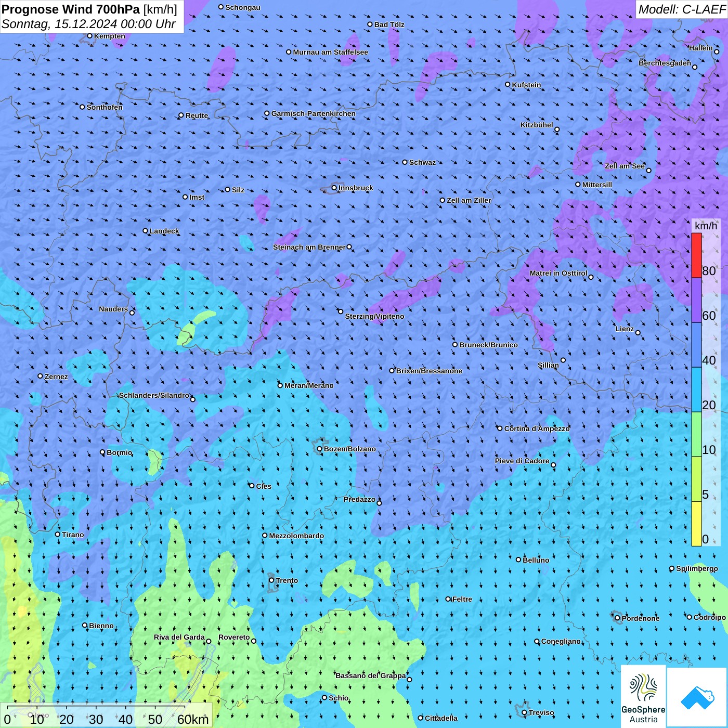The image size is (728, 728).
Task: Click the Lienz city marker dot
Action: pyautogui.click(x=638, y=333)
